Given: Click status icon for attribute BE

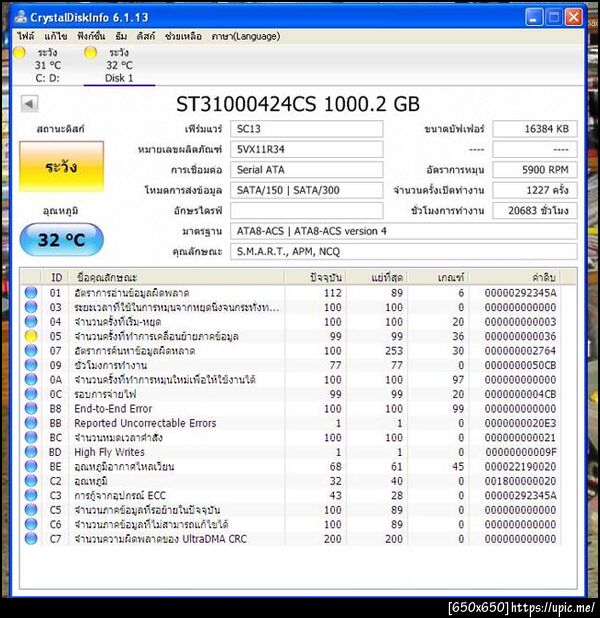Looking at the screenshot, I should tap(31, 466).
